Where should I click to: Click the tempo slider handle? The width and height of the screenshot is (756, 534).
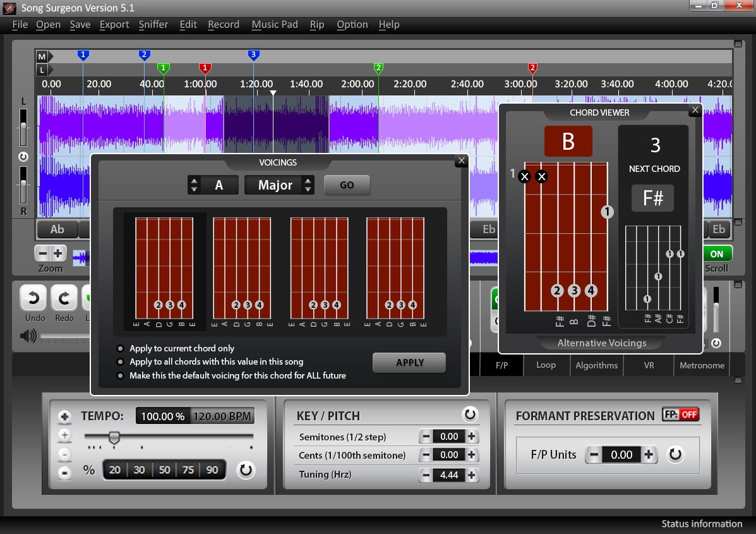[114, 437]
